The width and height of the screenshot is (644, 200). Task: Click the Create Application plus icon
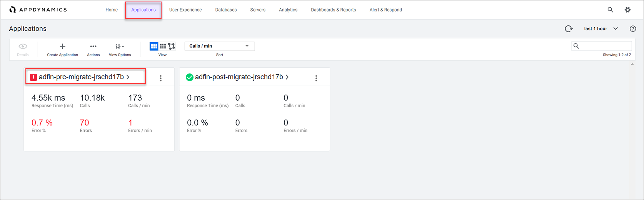[x=62, y=46]
